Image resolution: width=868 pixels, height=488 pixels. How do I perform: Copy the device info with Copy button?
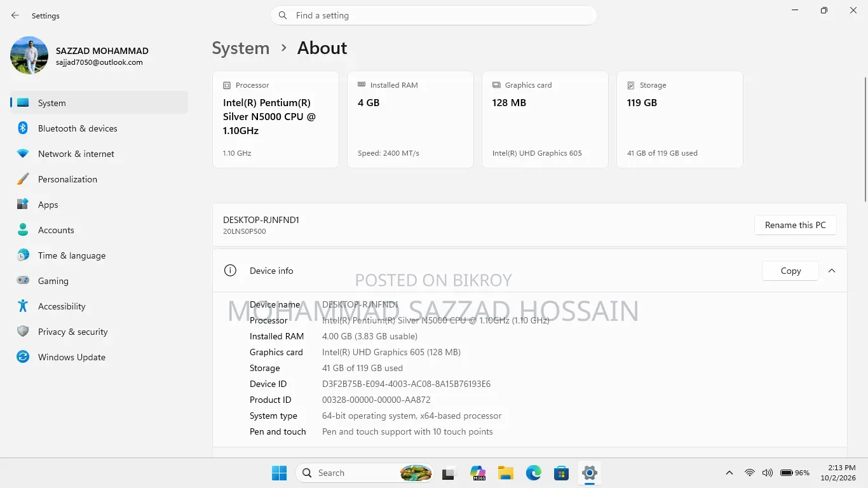[790, 271]
